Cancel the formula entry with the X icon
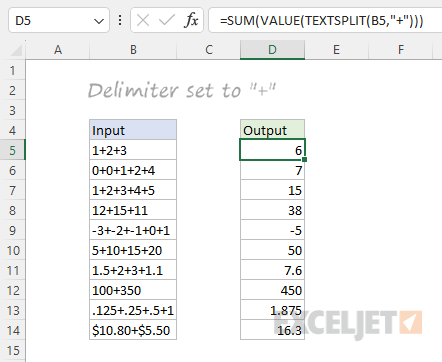The width and height of the screenshot is (442, 362). click(143, 21)
